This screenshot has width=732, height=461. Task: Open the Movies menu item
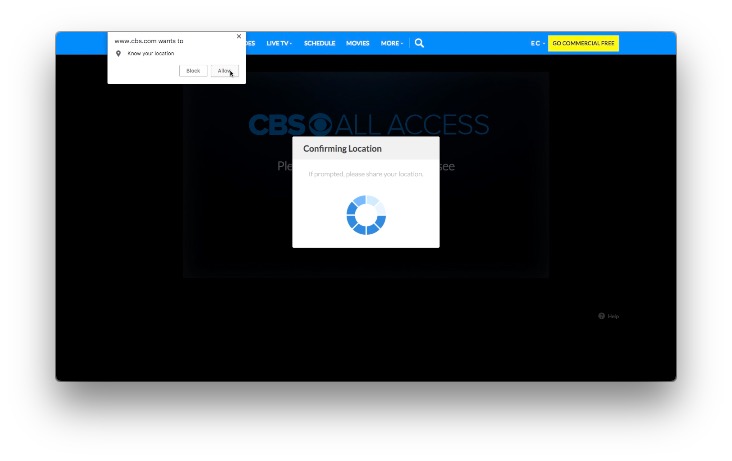tap(358, 43)
